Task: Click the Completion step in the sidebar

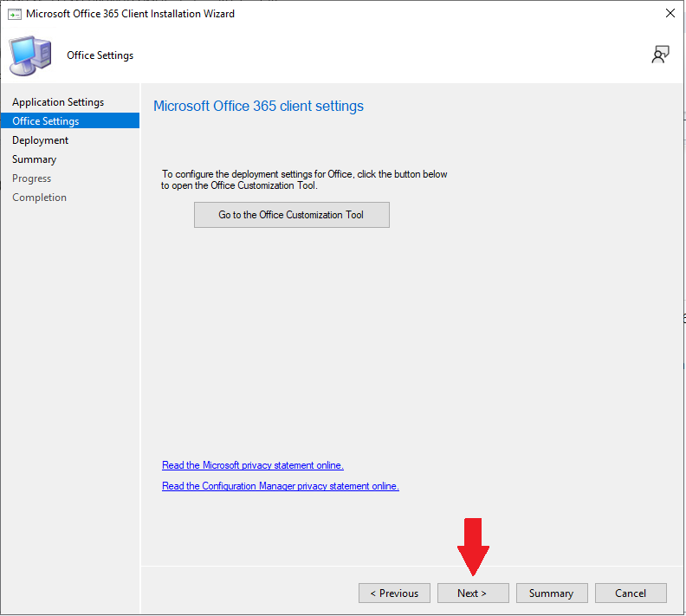Action: 39,198
